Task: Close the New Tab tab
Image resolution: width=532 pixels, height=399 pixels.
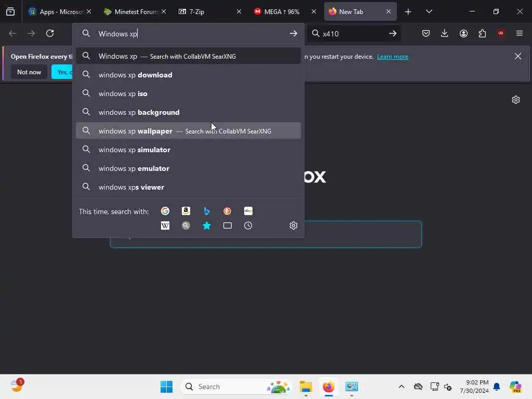Action: [389, 11]
